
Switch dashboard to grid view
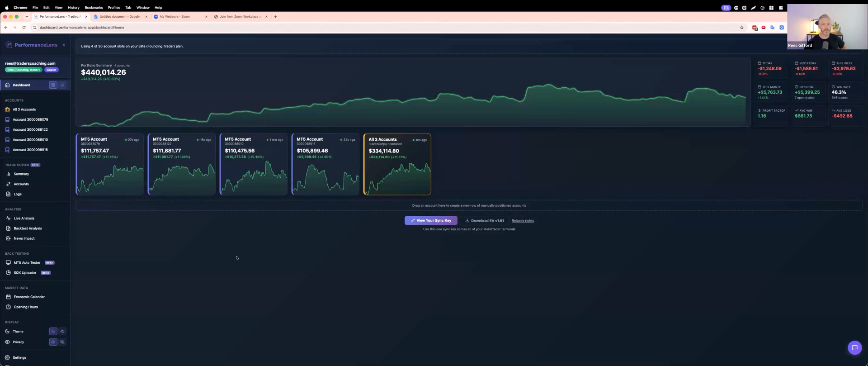click(53, 85)
